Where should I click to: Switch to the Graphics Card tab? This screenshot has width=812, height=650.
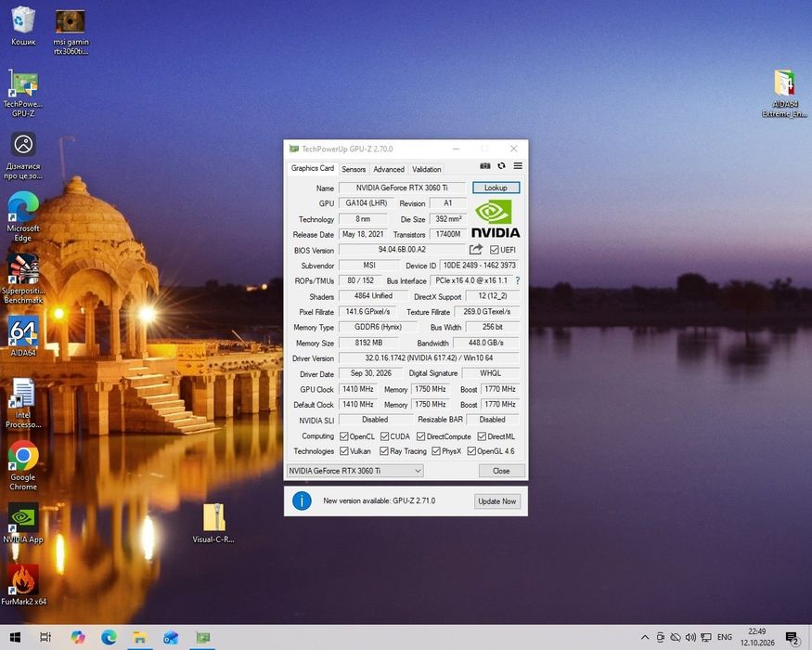click(x=312, y=168)
